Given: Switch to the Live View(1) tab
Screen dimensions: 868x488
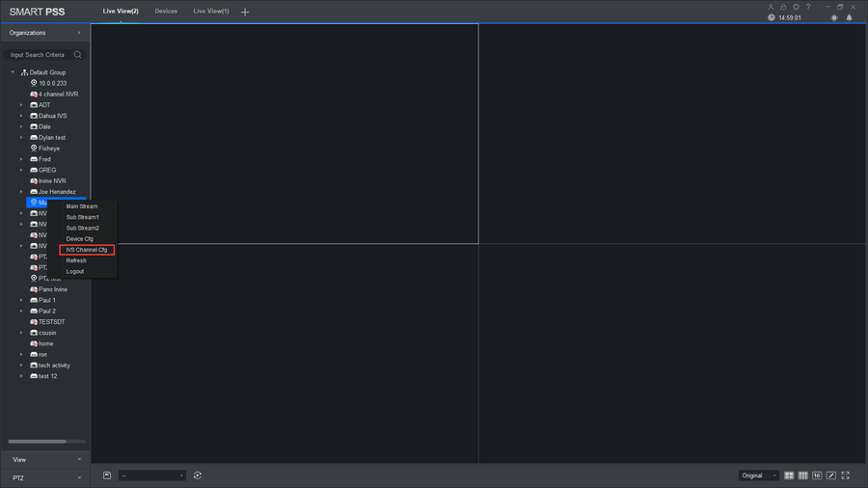Looking at the screenshot, I should (x=211, y=11).
